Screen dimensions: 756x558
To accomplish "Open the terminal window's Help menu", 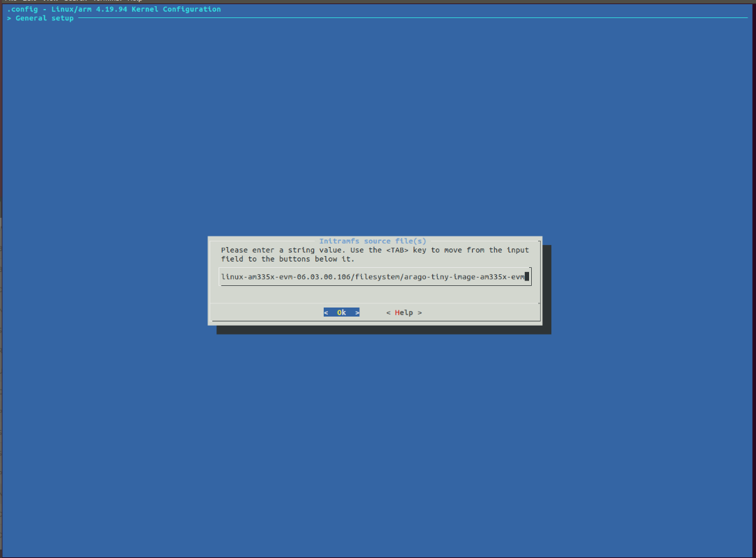I will point(136,1).
